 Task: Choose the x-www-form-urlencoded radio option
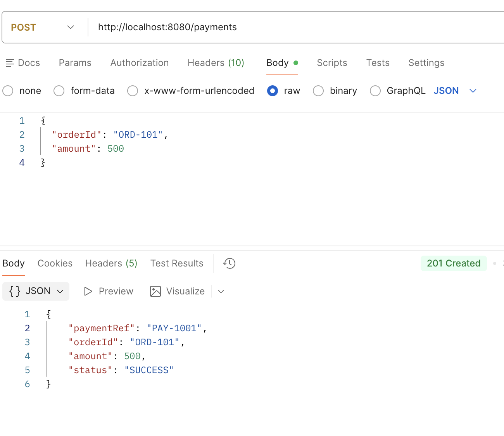tap(133, 91)
